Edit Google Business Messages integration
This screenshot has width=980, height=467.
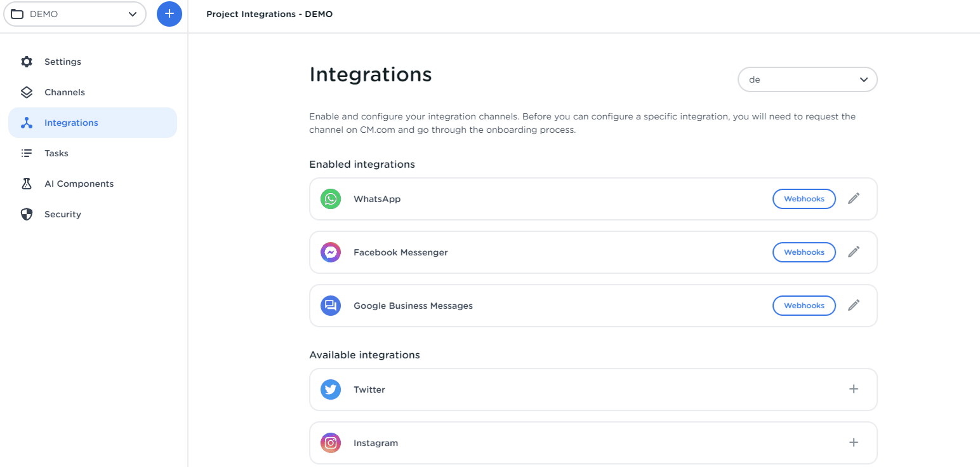pos(854,306)
